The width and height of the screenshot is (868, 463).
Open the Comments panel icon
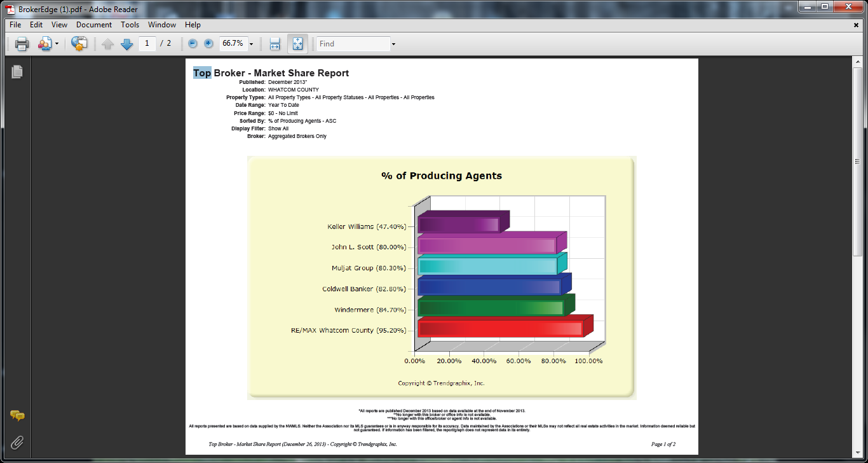tap(17, 416)
